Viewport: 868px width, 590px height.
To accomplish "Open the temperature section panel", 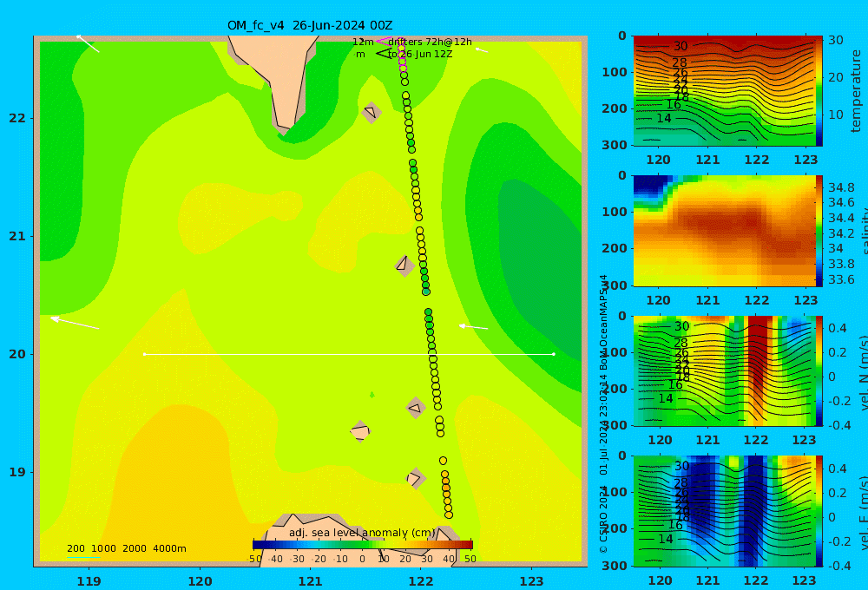I will [x=724, y=91].
